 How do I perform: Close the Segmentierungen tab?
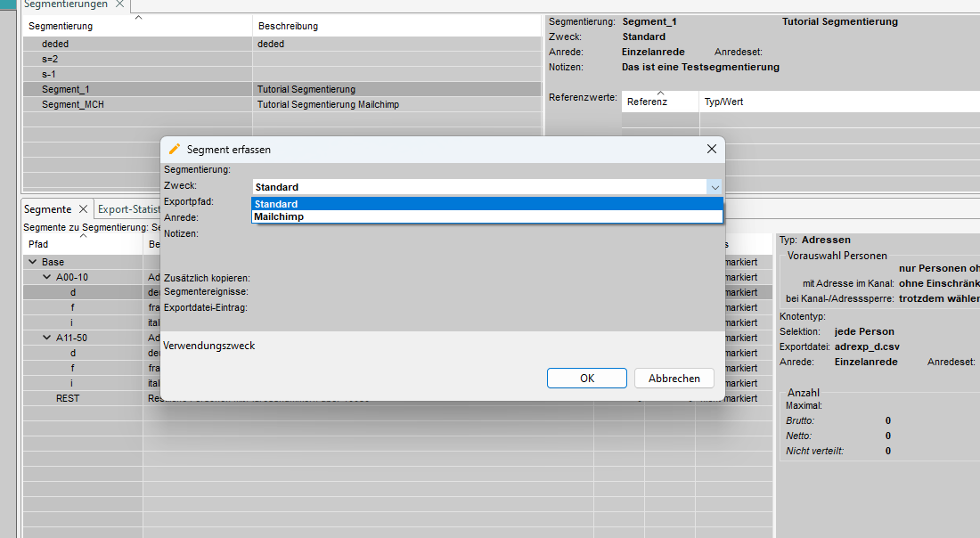[118, 4]
